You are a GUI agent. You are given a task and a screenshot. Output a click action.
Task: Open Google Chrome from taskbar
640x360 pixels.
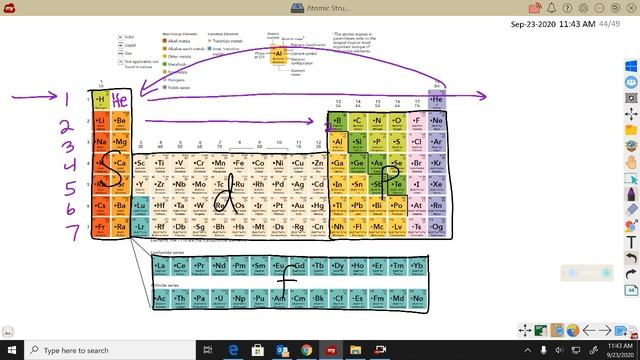click(307, 350)
